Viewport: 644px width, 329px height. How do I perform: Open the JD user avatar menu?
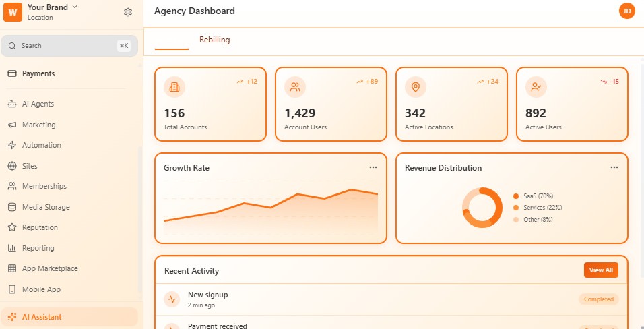tap(626, 11)
